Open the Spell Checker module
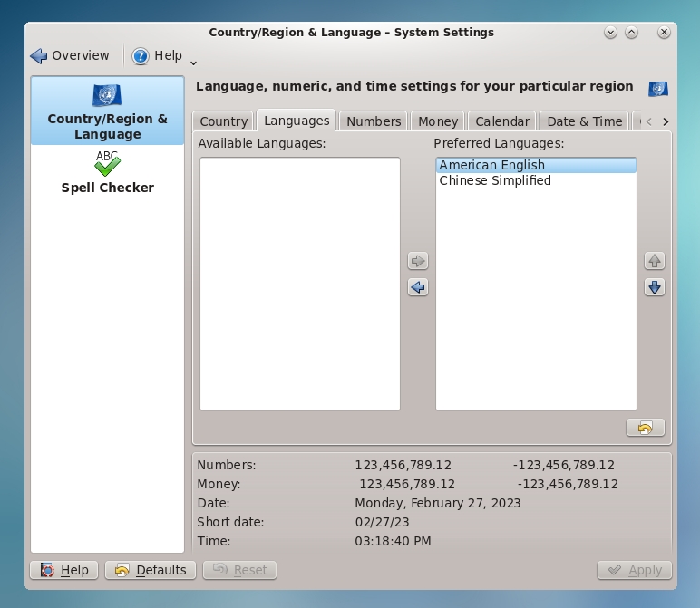Screen dimensions: 700x608 pyautogui.click(x=107, y=174)
